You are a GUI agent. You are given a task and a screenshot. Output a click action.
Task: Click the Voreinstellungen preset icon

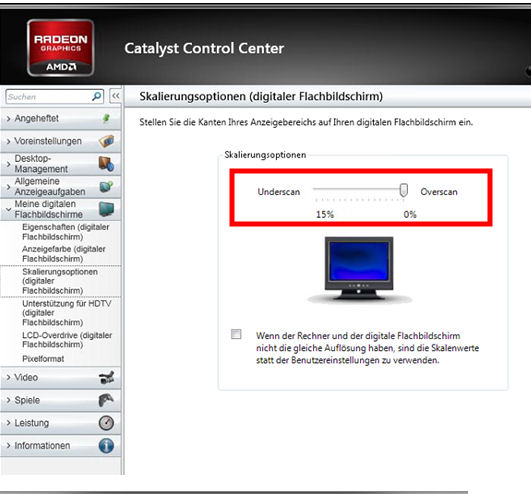(x=106, y=141)
